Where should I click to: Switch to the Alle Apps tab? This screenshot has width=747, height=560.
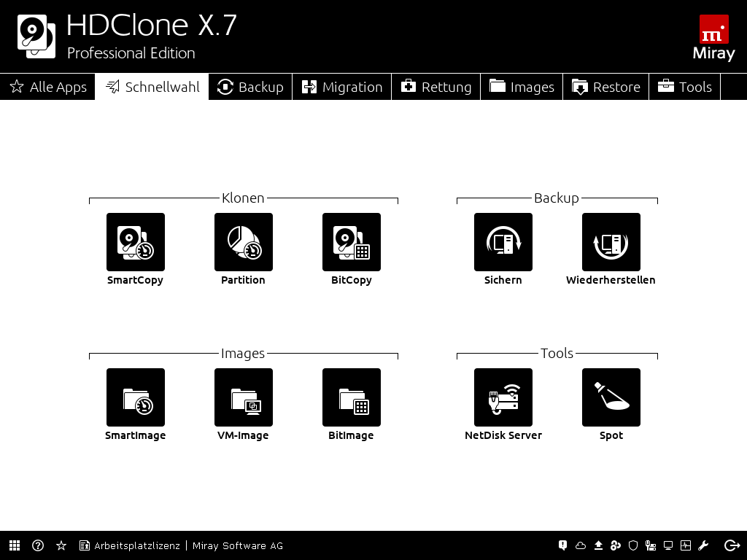click(x=48, y=87)
